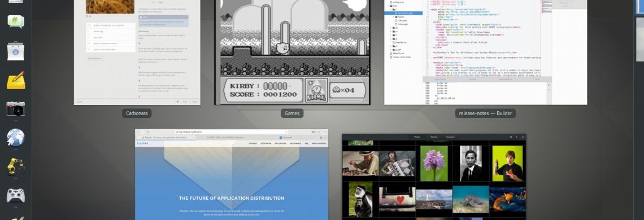Click the selection checkmark in Photos header
644x220 pixels.
click(517, 137)
